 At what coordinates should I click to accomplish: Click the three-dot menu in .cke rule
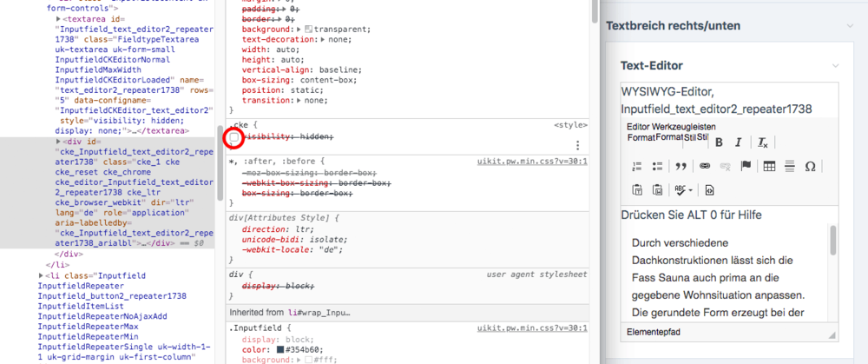577,145
